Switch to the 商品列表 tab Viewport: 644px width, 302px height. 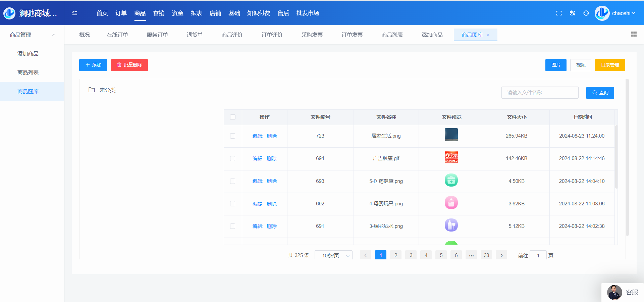[392, 35]
